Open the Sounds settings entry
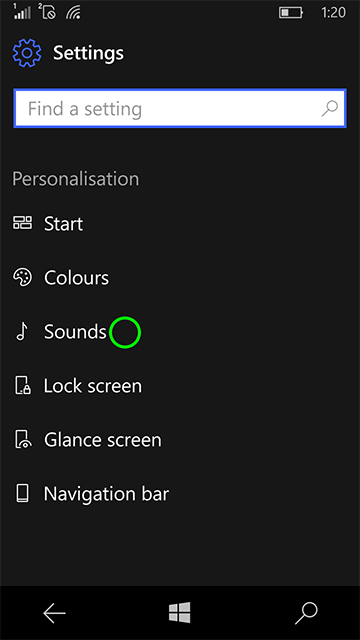Image resolution: width=360 pixels, height=640 pixels. coord(180,331)
